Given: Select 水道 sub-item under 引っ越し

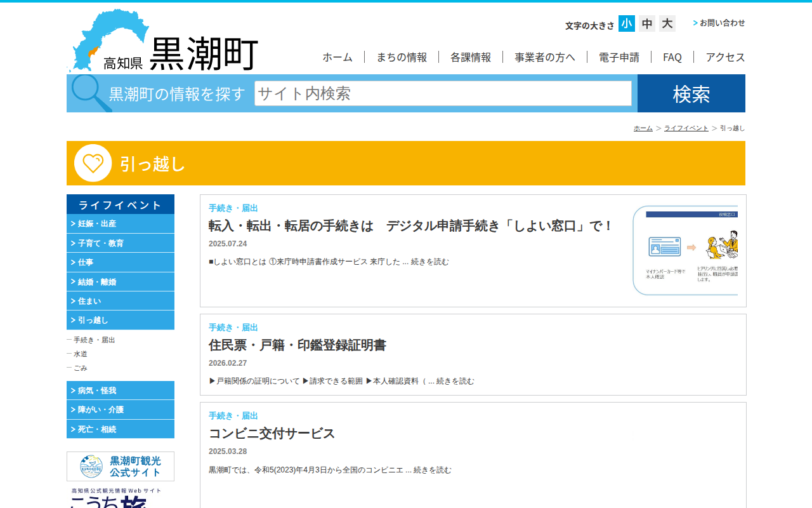Looking at the screenshot, I should click(x=81, y=354).
